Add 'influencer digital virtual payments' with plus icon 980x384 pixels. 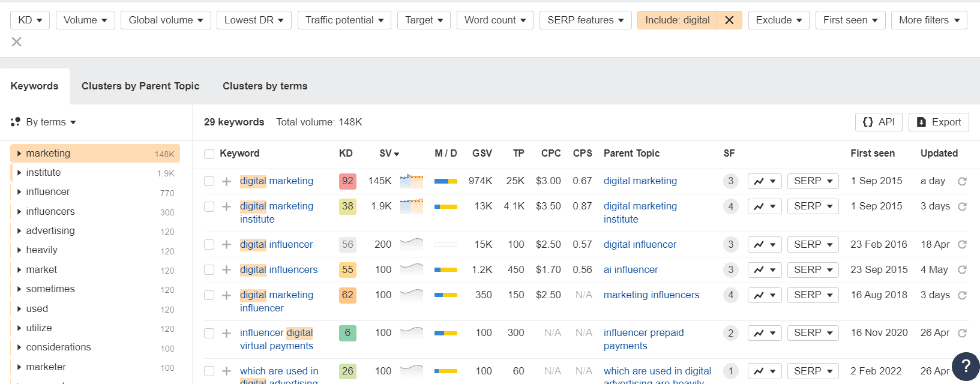(x=226, y=333)
